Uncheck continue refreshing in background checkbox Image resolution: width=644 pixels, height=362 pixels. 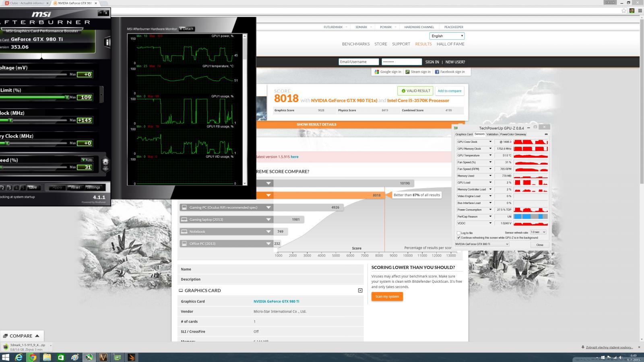point(458,238)
